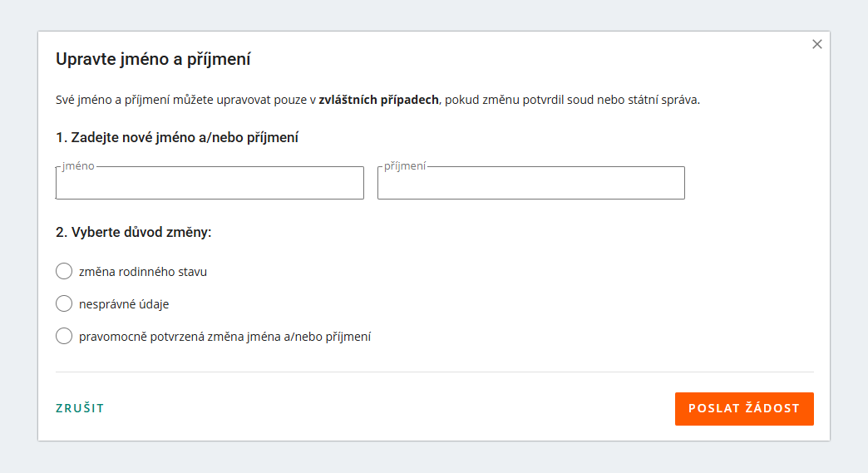Close the name edit dialog with X
This screenshot has width=868, height=473.
(x=817, y=45)
